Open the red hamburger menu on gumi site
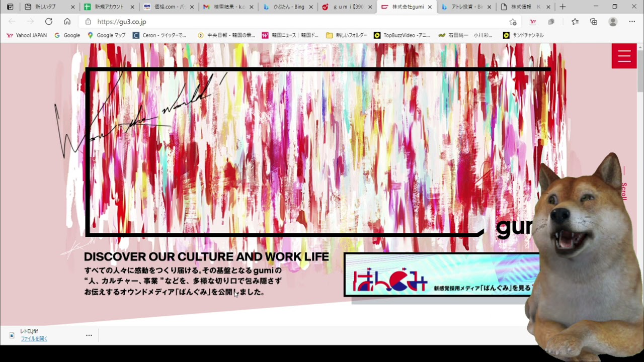This screenshot has height=362, width=644. [x=624, y=56]
